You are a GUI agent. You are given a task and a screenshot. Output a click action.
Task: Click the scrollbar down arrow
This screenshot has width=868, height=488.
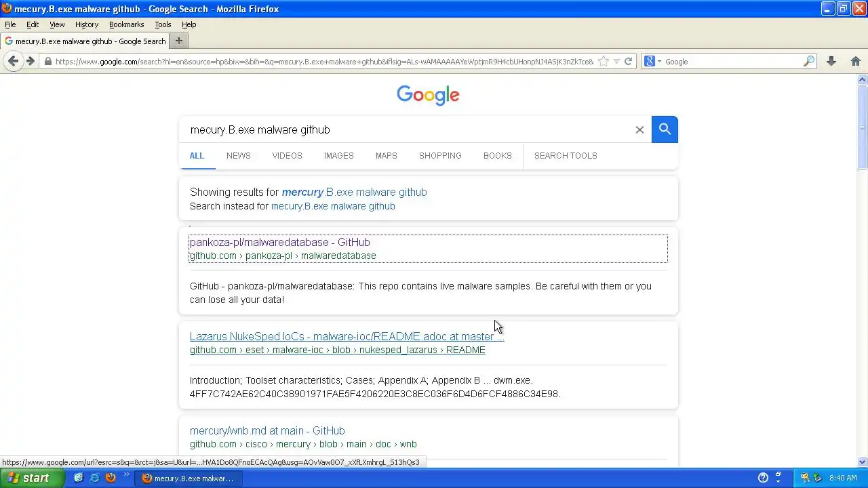click(x=863, y=462)
